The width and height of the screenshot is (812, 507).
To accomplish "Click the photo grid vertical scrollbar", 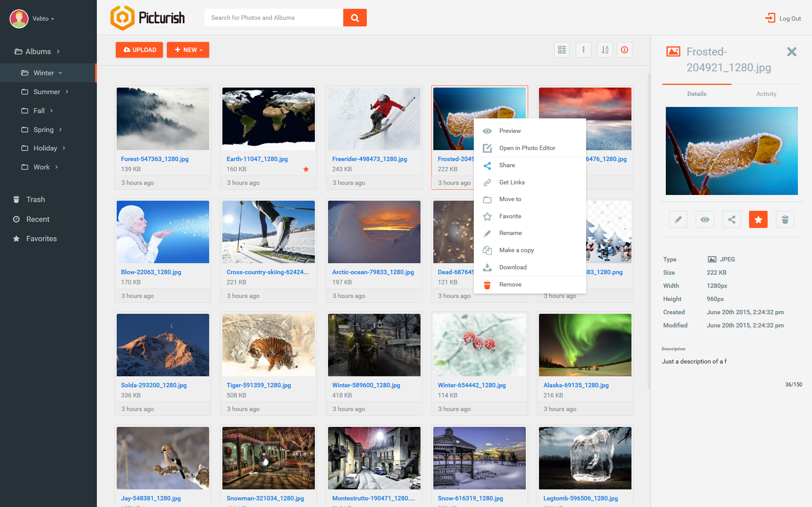I will [x=649, y=231].
